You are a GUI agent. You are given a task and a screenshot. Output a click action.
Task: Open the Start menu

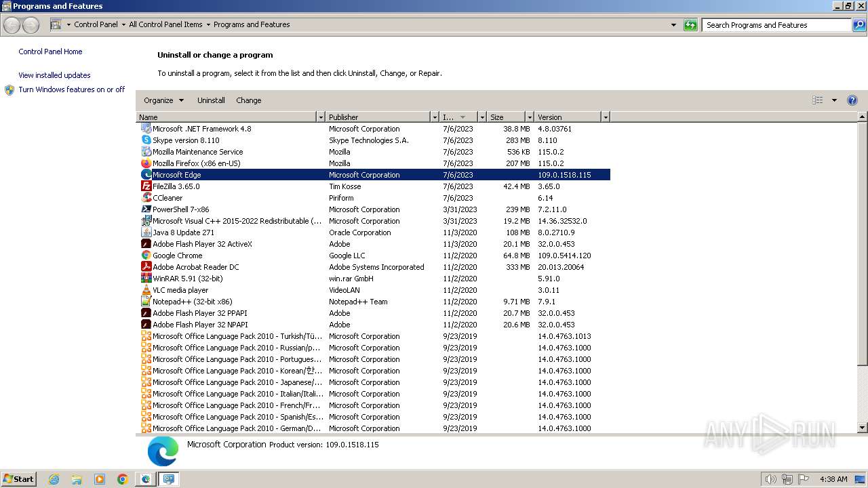click(19, 479)
